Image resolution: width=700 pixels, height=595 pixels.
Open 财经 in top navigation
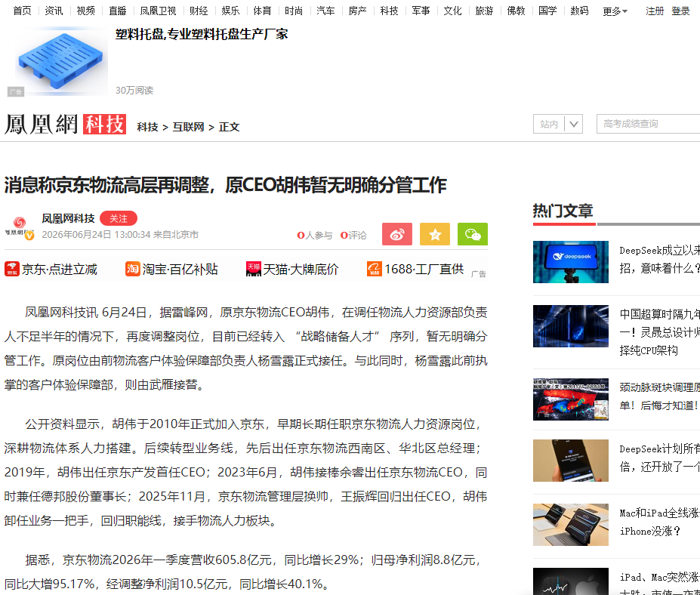(x=199, y=11)
